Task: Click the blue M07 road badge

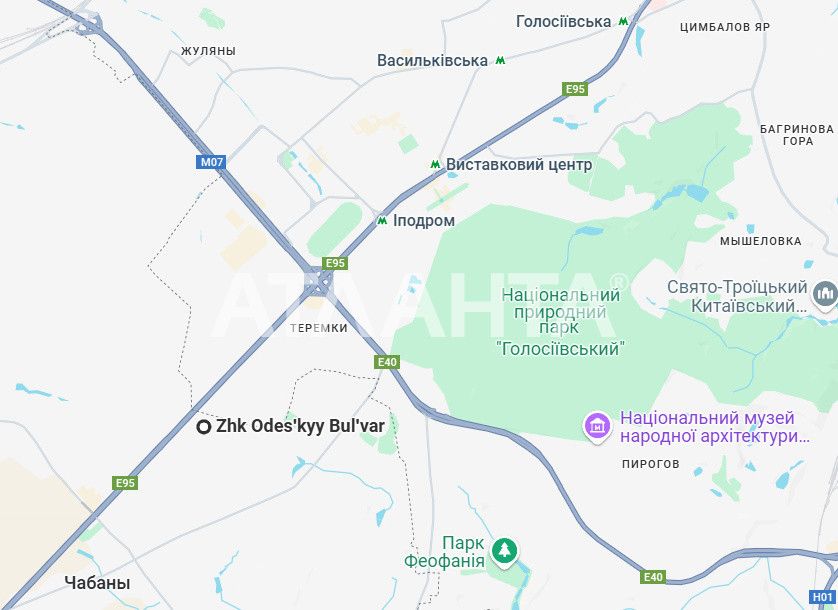Action: click(211, 162)
